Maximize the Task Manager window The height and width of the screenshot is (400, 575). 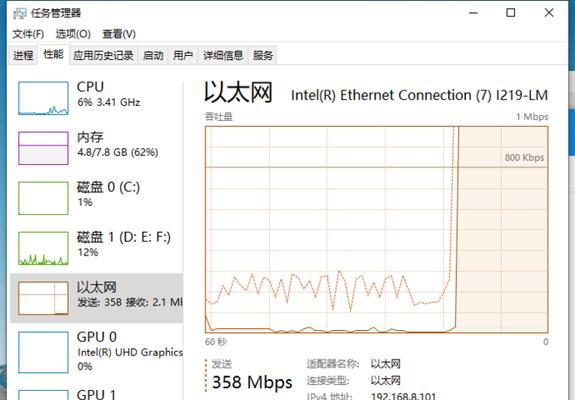(510, 13)
